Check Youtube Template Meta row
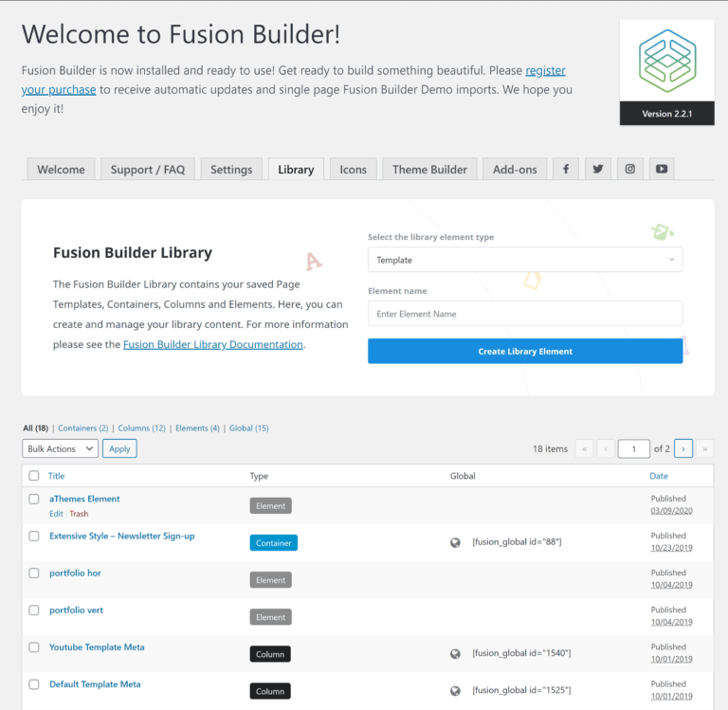The image size is (728, 710). (34, 647)
